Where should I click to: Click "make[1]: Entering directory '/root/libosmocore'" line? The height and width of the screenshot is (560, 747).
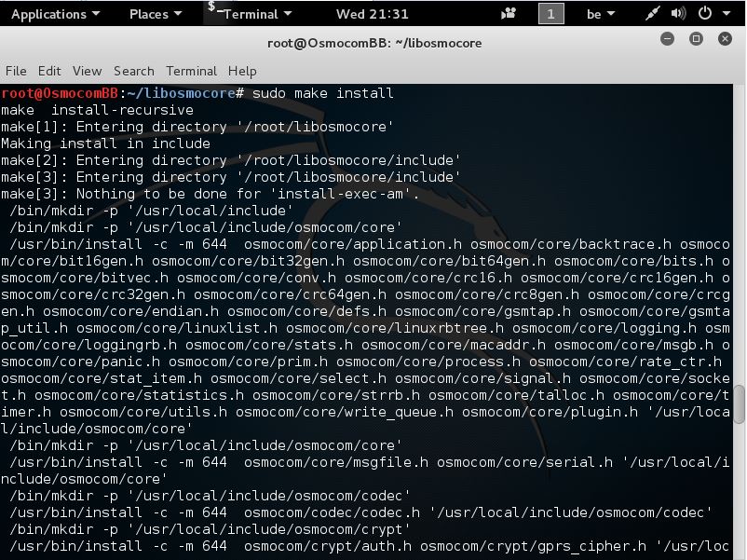point(197,127)
